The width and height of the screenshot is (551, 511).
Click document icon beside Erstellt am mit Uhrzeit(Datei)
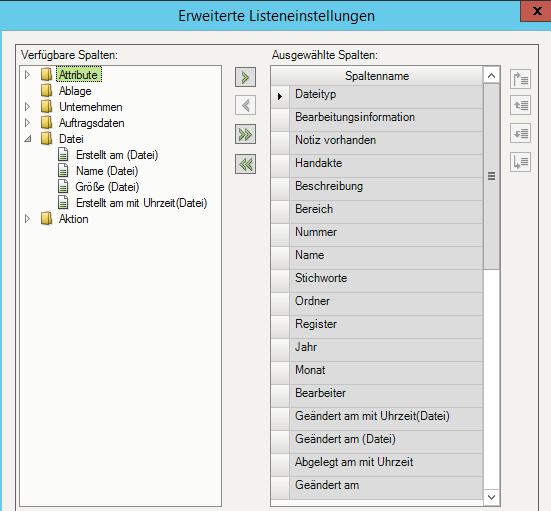click(63, 203)
